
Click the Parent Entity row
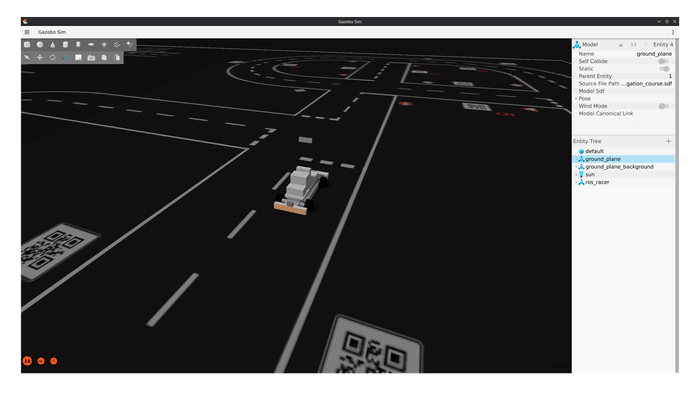coord(623,76)
